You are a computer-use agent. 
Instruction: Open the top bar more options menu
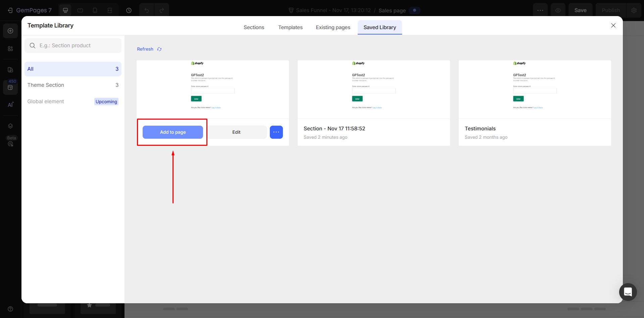click(x=540, y=10)
